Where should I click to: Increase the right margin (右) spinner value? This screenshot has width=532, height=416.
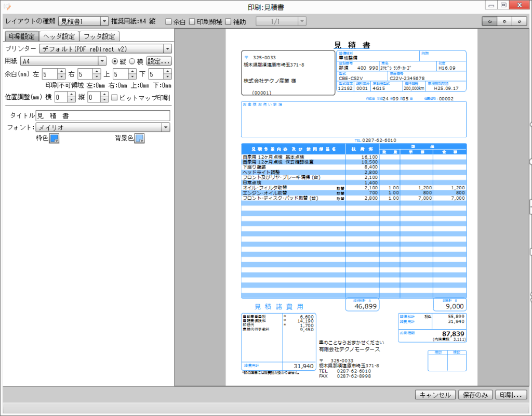point(97,71)
